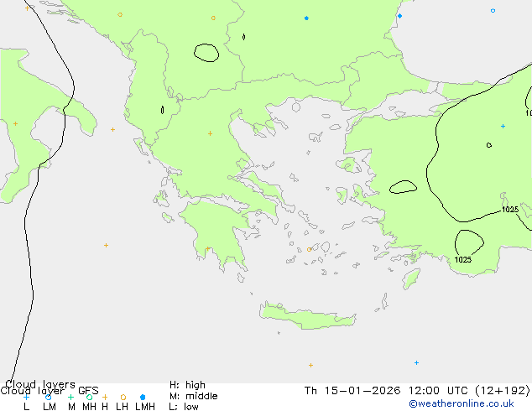Click the green circle MH legend symbol
The width and height of the screenshot is (532, 411).
click(89, 397)
